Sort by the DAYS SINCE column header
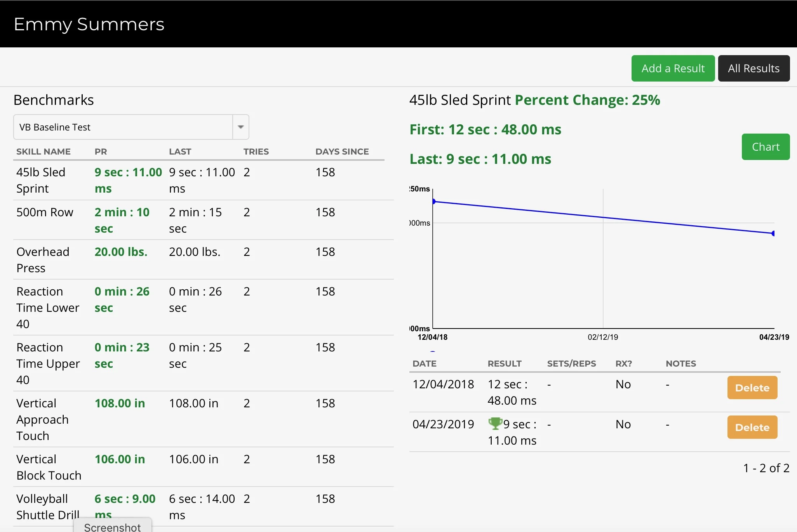This screenshot has width=797, height=532. (342, 151)
